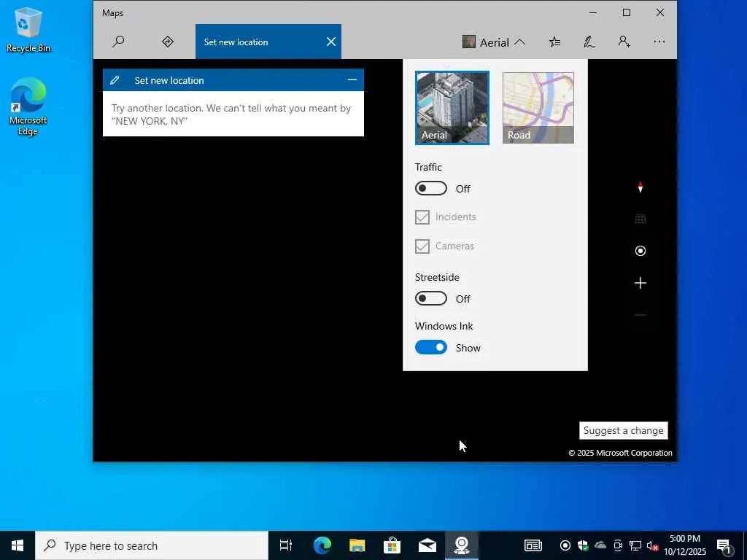Open Mail from the taskbar
Screen dimensions: 747x560
point(427,545)
